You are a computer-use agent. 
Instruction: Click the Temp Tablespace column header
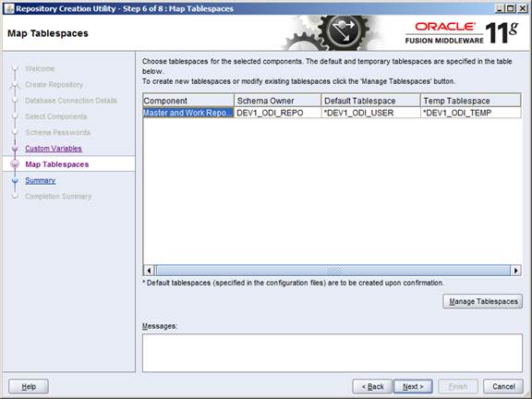point(471,101)
